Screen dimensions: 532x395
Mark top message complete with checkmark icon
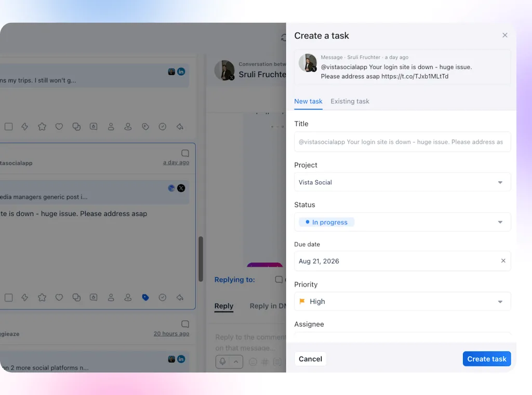pos(163,127)
